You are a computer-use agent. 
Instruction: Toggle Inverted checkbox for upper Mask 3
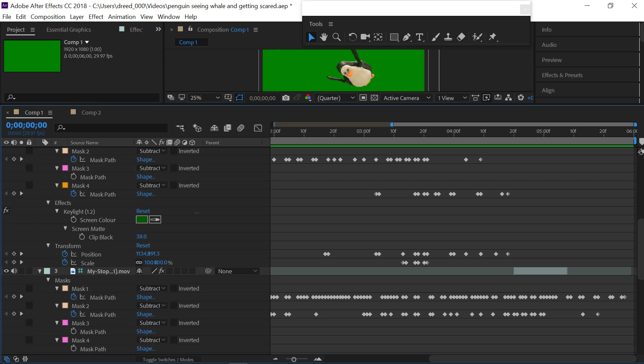tap(174, 169)
